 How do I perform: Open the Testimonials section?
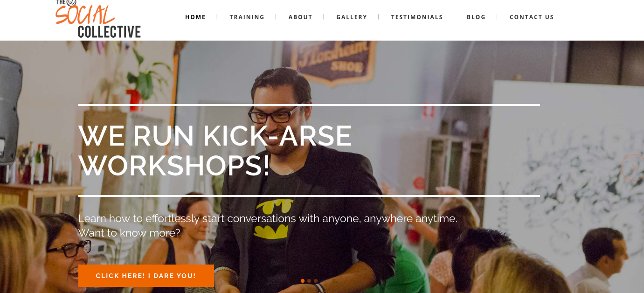coord(417,17)
